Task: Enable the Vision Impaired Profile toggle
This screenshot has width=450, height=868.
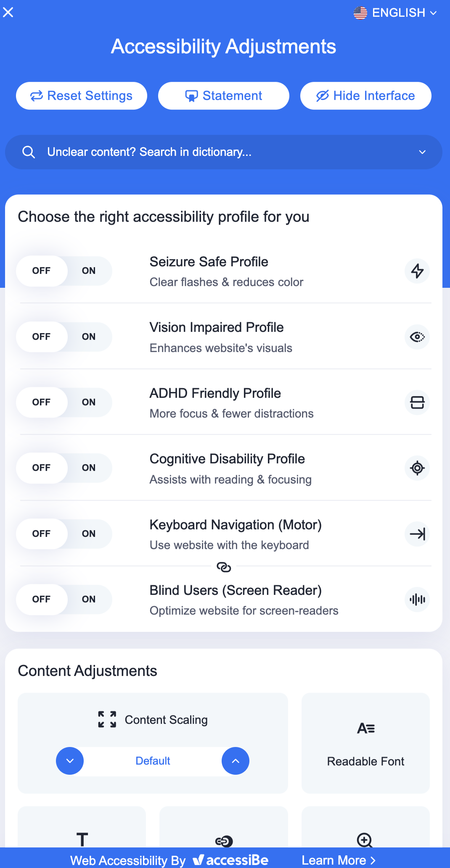Action: (x=89, y=337)
